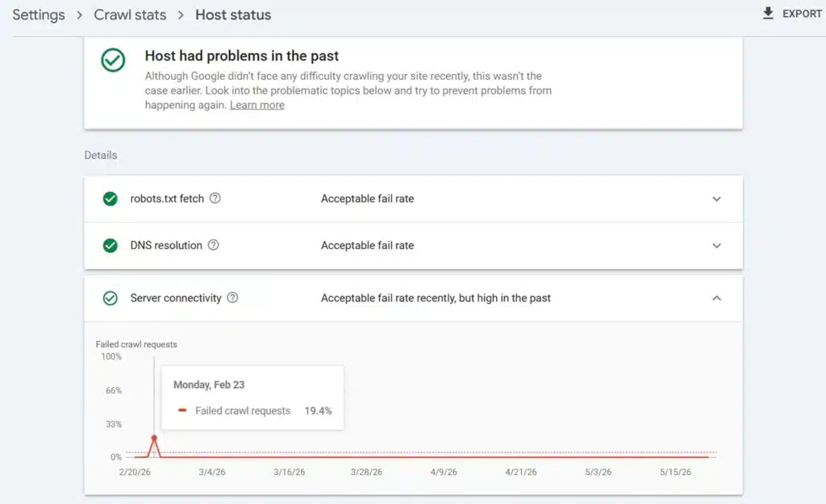Click Host status breadcrumb
Viewport: 826px width, 504px height.
(233, 15)
